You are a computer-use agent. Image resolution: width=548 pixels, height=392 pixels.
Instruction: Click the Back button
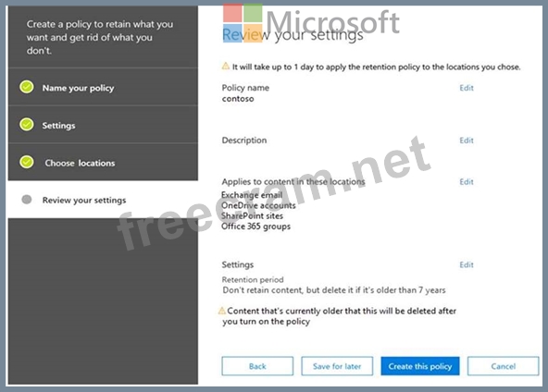pyautogui.click(x=257, y=366)
